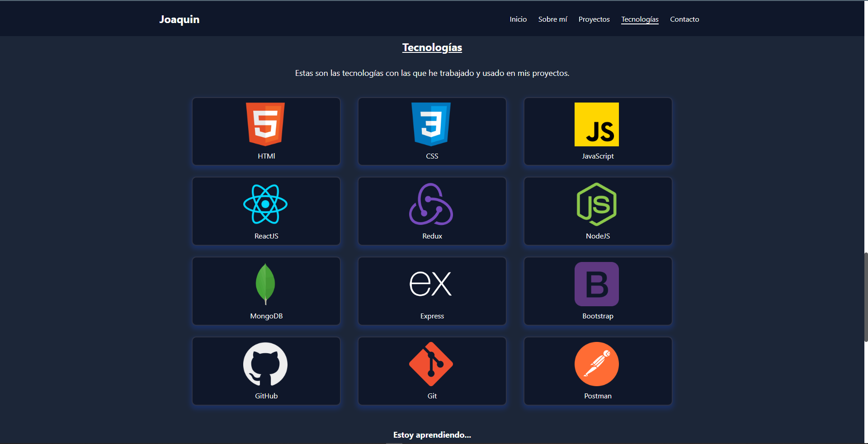This screenshot has height=444, width=868.
Task: Go to the Contacto section
Action: click(x=684, y=19)
